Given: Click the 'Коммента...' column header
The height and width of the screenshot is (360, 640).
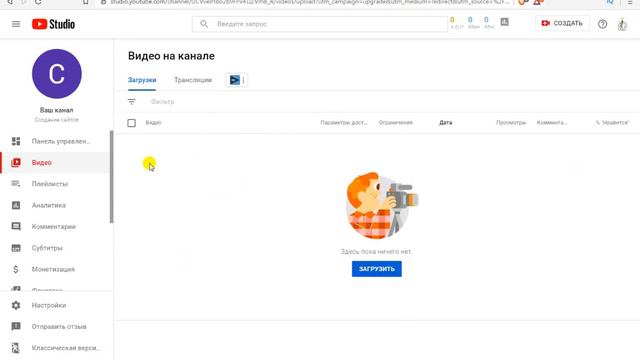Looking at the screenshot, I should pyautogui.click(x=552, y=122).
